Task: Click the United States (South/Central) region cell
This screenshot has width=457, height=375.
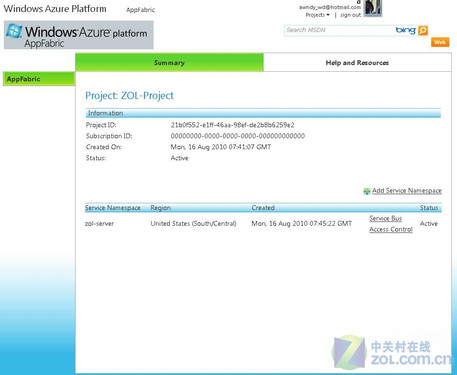Action: (x=193, y=224)
